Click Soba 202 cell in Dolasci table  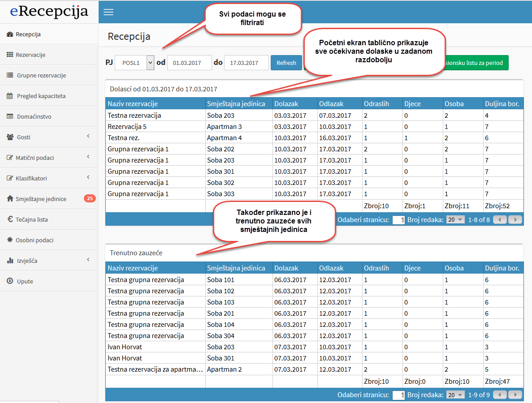tap(239, 149)
